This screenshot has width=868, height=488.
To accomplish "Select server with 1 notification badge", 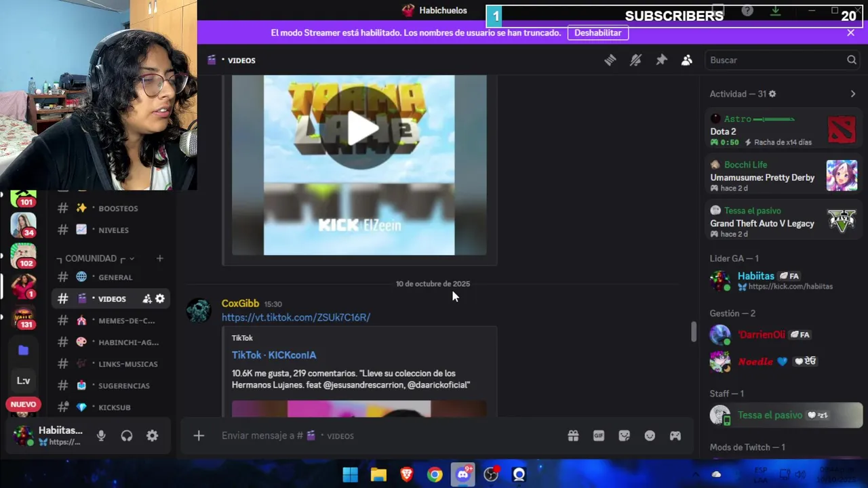I will coord(23,286).
